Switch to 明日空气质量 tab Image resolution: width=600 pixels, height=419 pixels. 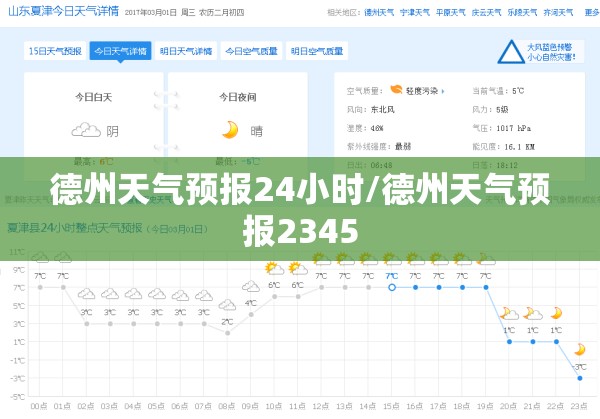(x=317, y=51)
